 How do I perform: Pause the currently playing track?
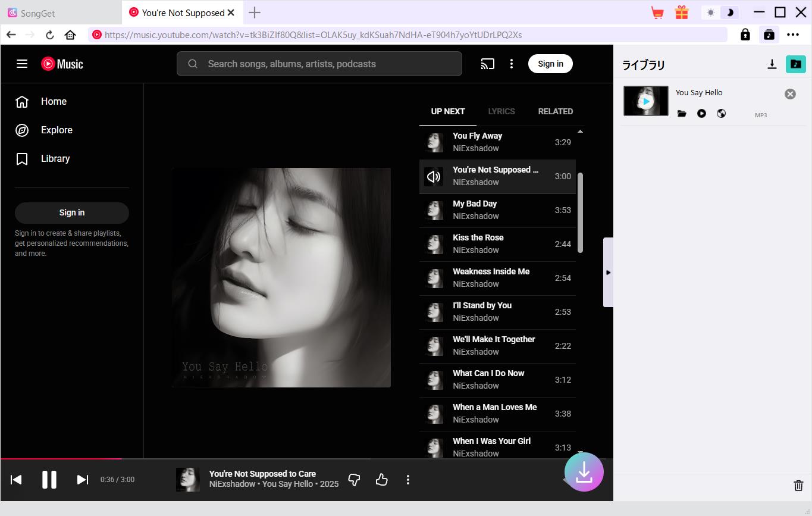pos(49,479)
